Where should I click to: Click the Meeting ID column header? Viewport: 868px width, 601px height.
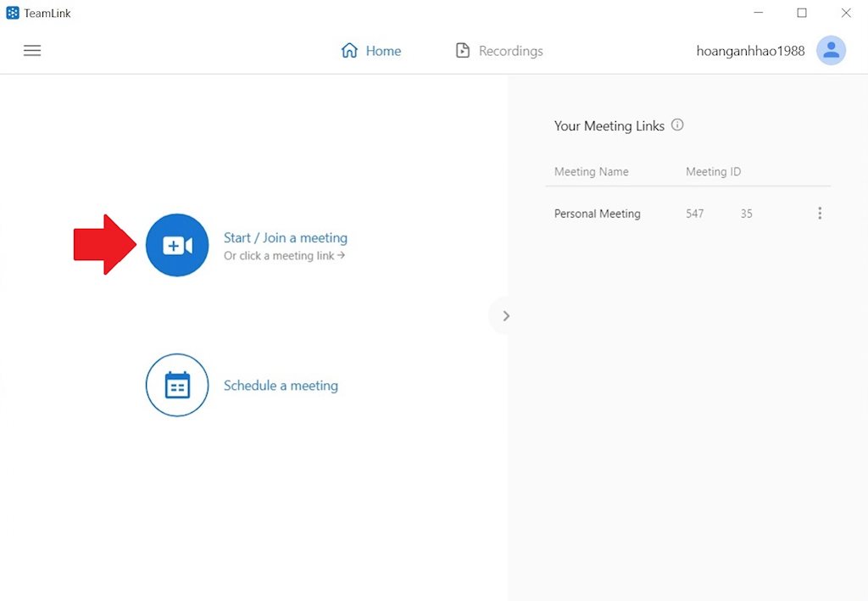pos(713,171)
